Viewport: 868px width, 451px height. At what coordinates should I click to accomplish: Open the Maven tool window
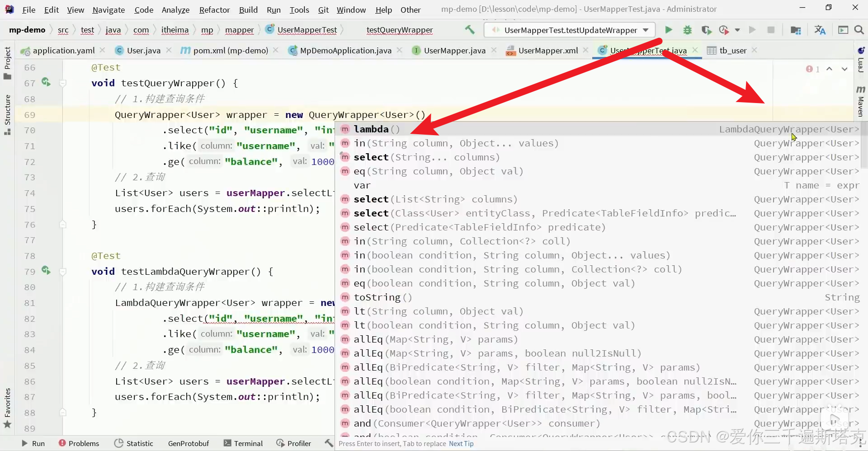861,102
